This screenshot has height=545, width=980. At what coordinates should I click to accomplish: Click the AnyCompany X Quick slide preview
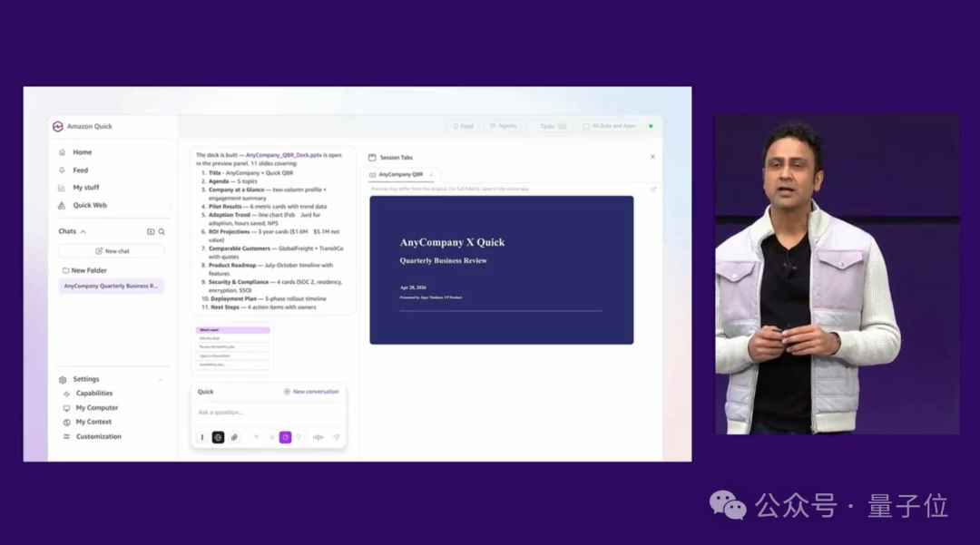[501, 269]
